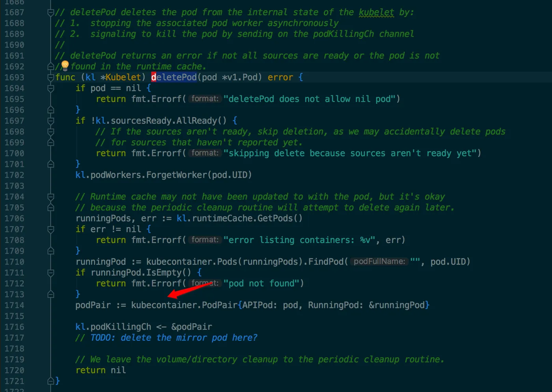Click the format: hint on line 1695
Viewport: 552px width, 392px height.
(205, 99)
